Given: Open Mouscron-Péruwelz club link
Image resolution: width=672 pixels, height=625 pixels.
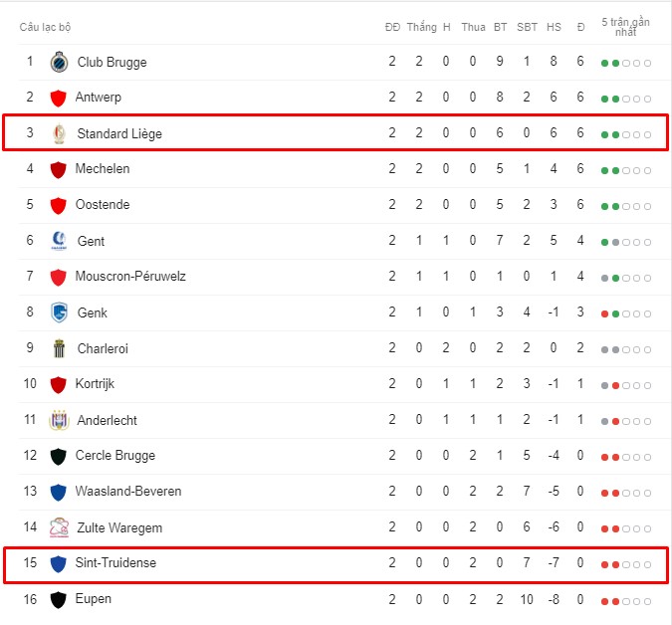Looking at the screenshot, I should (x=130, y=276).
